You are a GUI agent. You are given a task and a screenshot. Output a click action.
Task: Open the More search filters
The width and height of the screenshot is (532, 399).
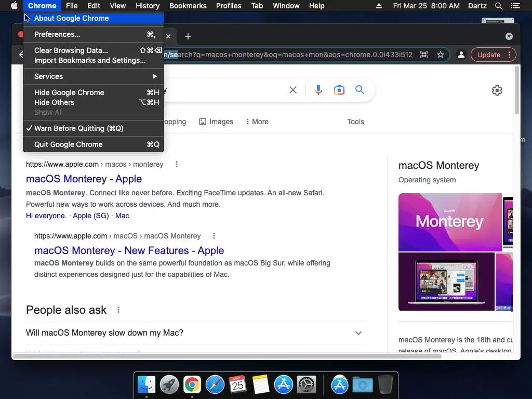tap(257, 122)
